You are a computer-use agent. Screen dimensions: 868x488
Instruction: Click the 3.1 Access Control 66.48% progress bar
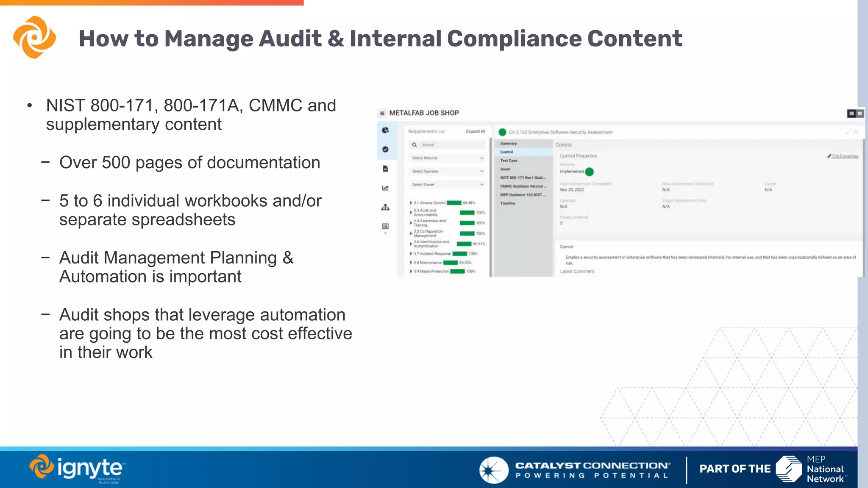(x=454, y=203)
